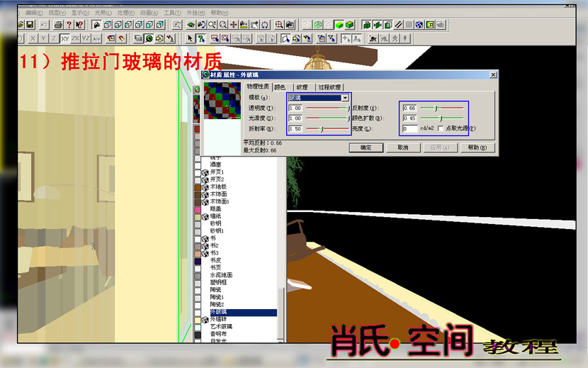Click the black arrow Select tool
The height and width of the screenshot is (368, 588).
[190, 38]
